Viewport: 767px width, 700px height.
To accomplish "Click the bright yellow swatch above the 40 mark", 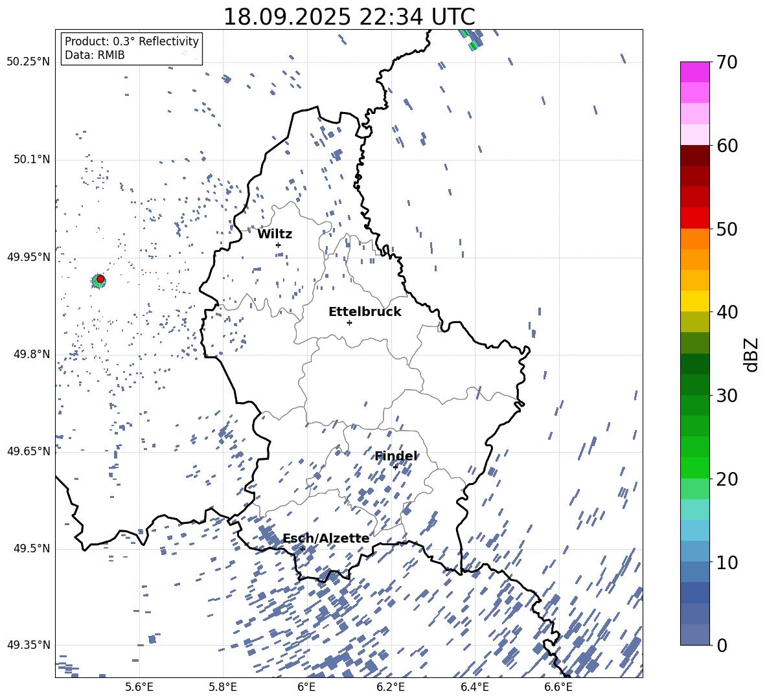I will 695,301.
